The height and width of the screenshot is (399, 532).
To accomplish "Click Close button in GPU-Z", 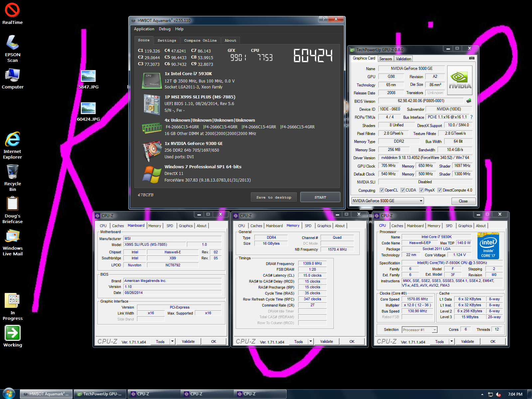I will tap(463, 201).
